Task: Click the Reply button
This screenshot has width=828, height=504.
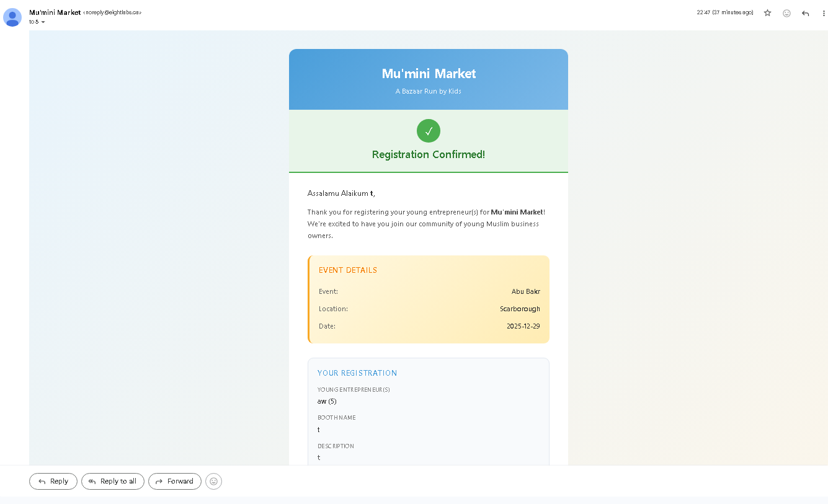Action: pos(53,481)
